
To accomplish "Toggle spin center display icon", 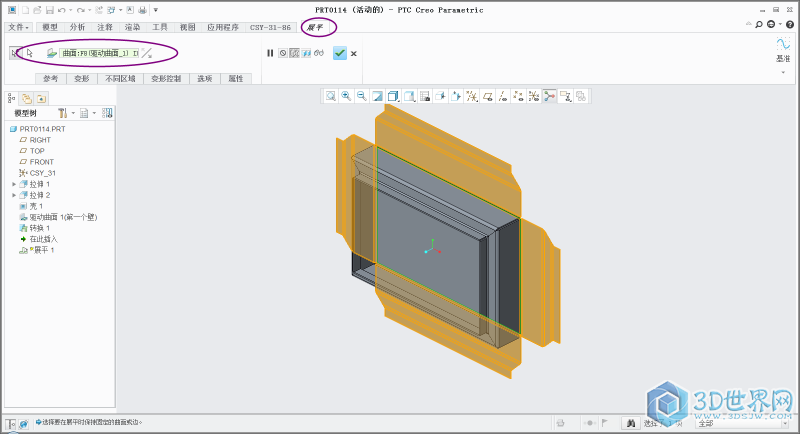I will coord(549,96).
